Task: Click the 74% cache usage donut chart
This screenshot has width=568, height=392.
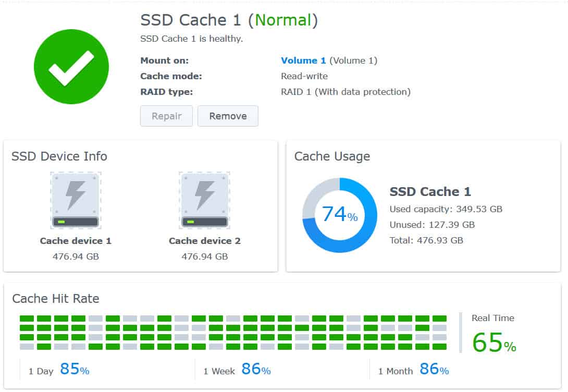Action: [340, 215]
